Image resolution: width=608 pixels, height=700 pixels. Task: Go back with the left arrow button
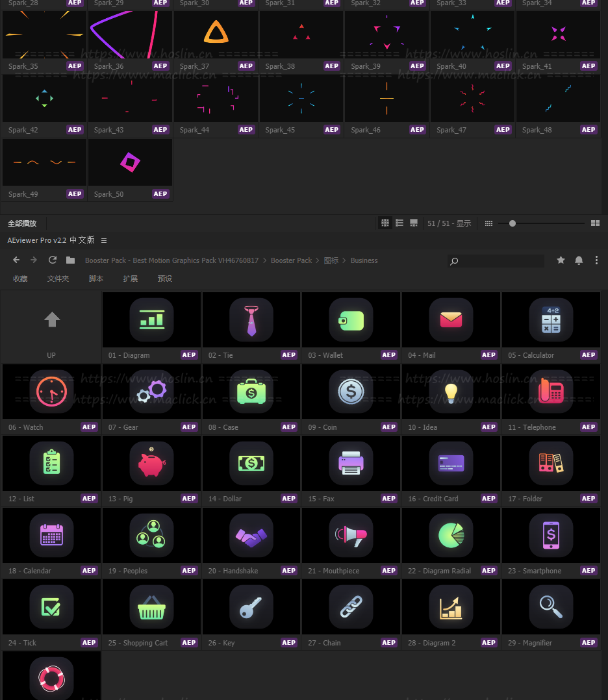click(x=16, y=260)
